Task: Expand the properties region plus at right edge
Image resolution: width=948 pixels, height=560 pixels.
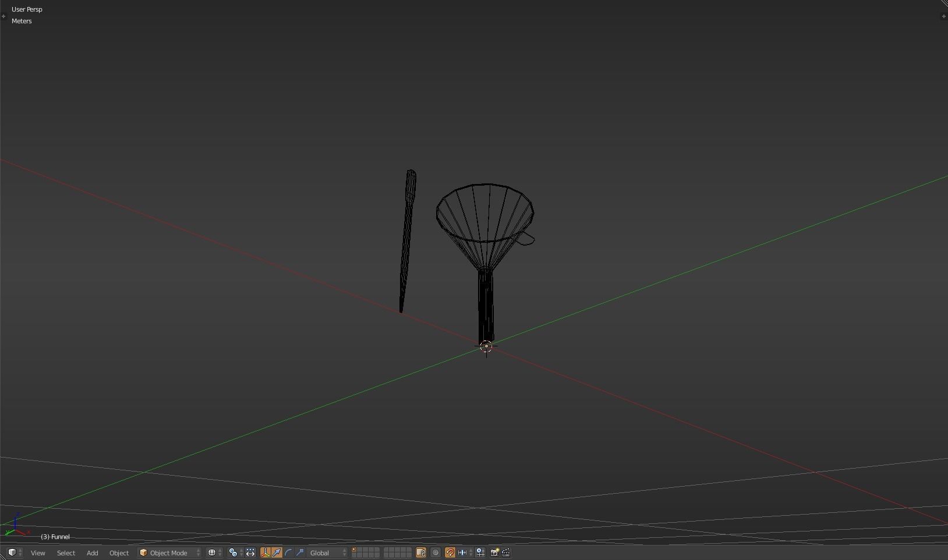Action: click(x=943, y=16)
